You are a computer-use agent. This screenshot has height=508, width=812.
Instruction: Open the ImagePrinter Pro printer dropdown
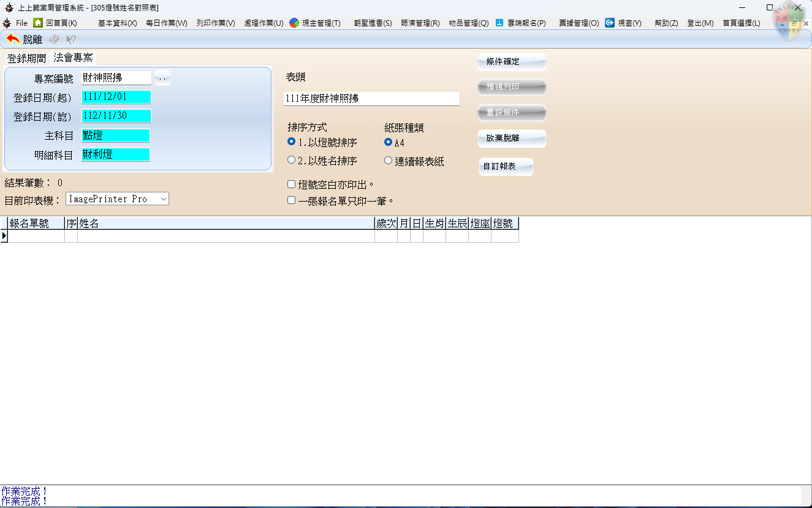(162, 199)
